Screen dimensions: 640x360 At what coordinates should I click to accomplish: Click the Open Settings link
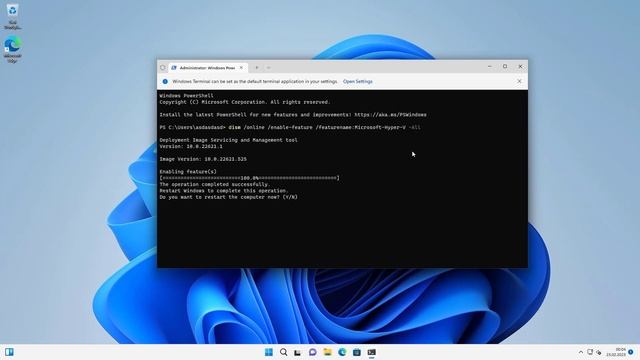click(x=358, y=82)
